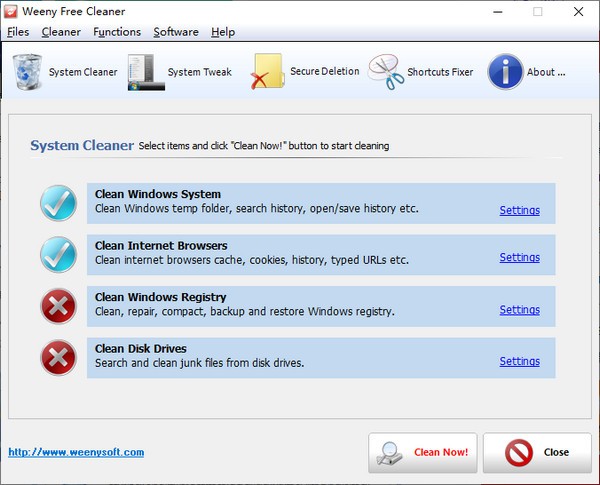Image resolution: width=600 pixels, height=485 pixels.
Task: Click 'Clean internet browsers cache' description
Action: tap(252, 260)
